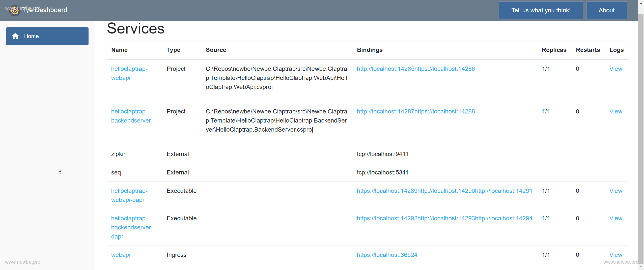Visit binding http://localhost:14285
This screenshot has width=644, height=270.
point(385,69)
